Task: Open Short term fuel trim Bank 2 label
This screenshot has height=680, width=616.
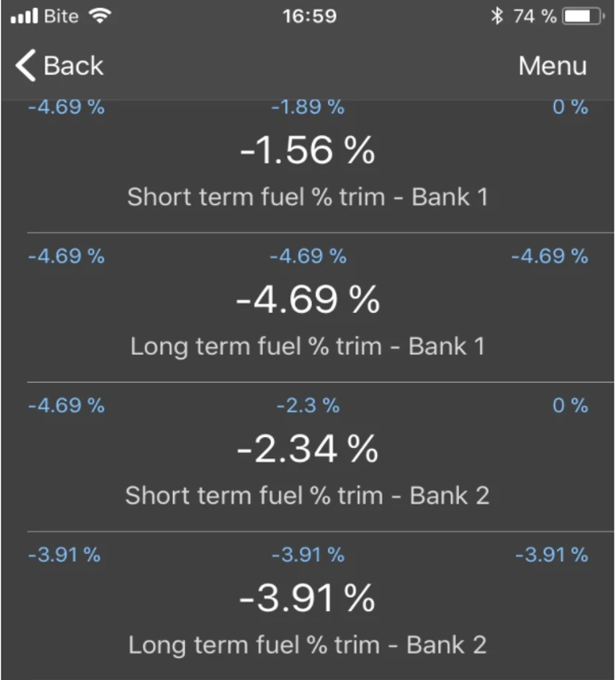Action: click(x=307, y=496)
